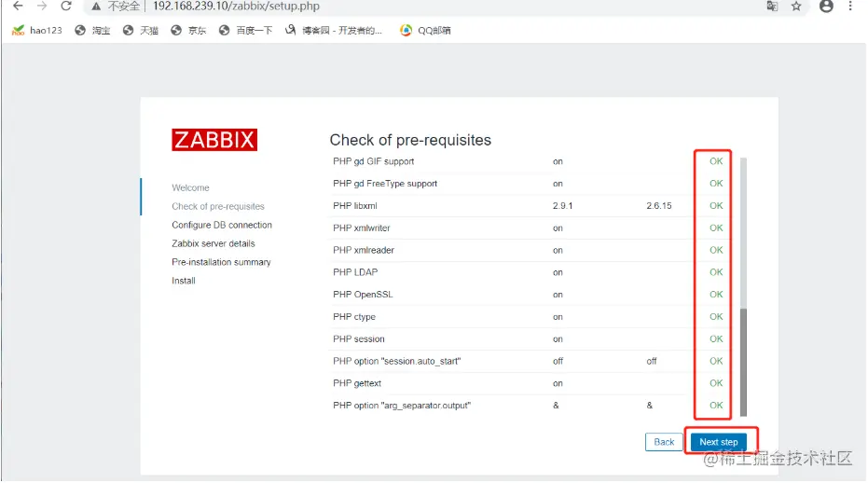
Task: Go back with browser back arrow
Action: point(18,7)
